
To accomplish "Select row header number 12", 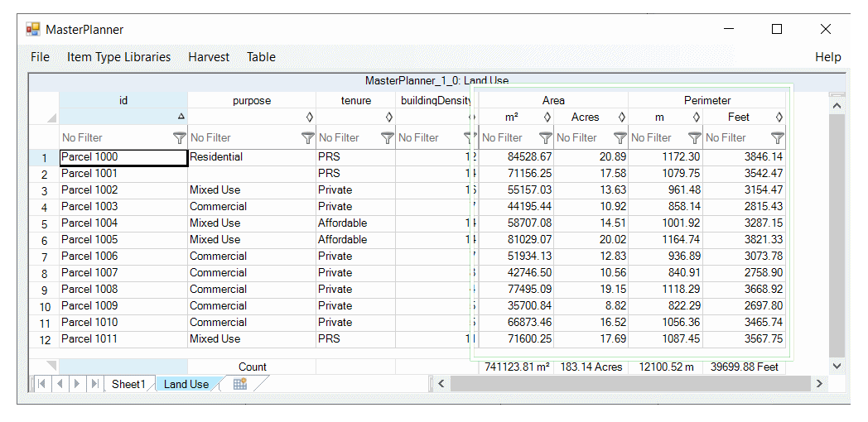I will [44, 340].
